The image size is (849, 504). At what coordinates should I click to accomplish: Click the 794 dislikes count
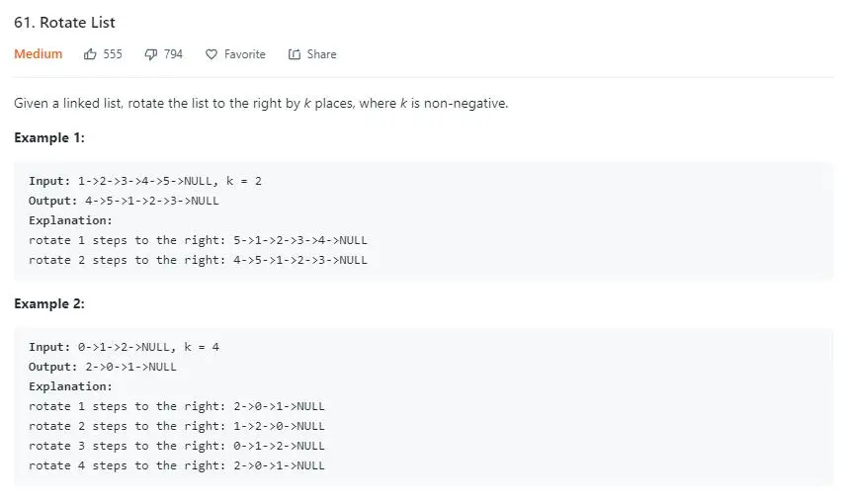point(173,54)
